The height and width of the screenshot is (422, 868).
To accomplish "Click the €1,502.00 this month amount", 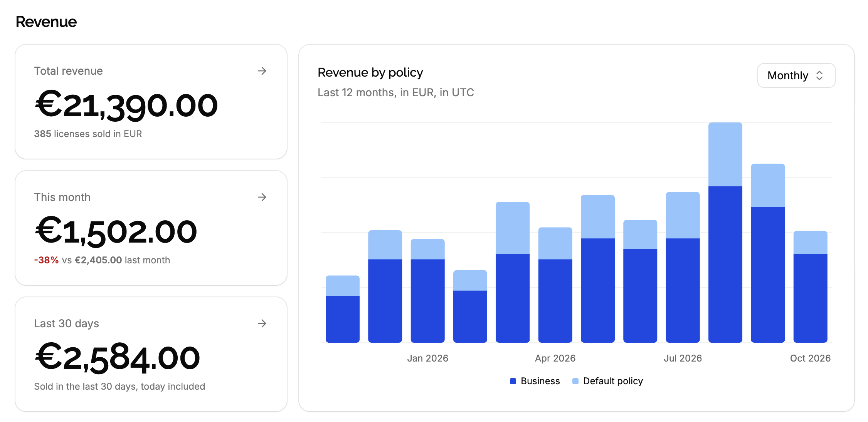I will (116, 232).
